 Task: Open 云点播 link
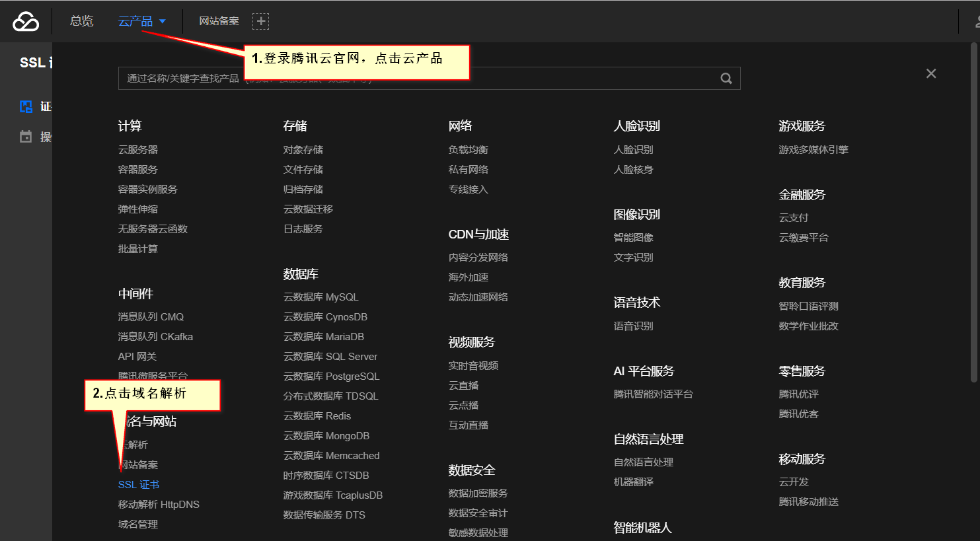tap(463, 406)
